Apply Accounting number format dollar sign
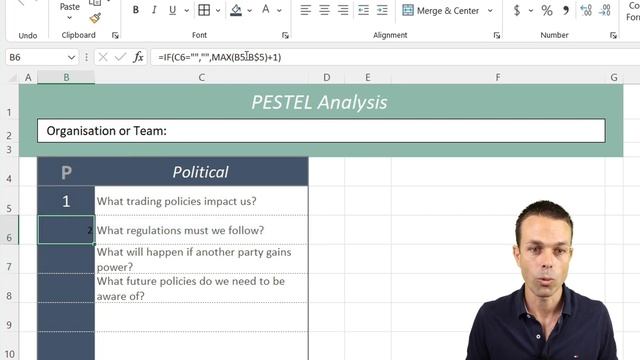Screen dimensions: 640x360 point(517,10)
